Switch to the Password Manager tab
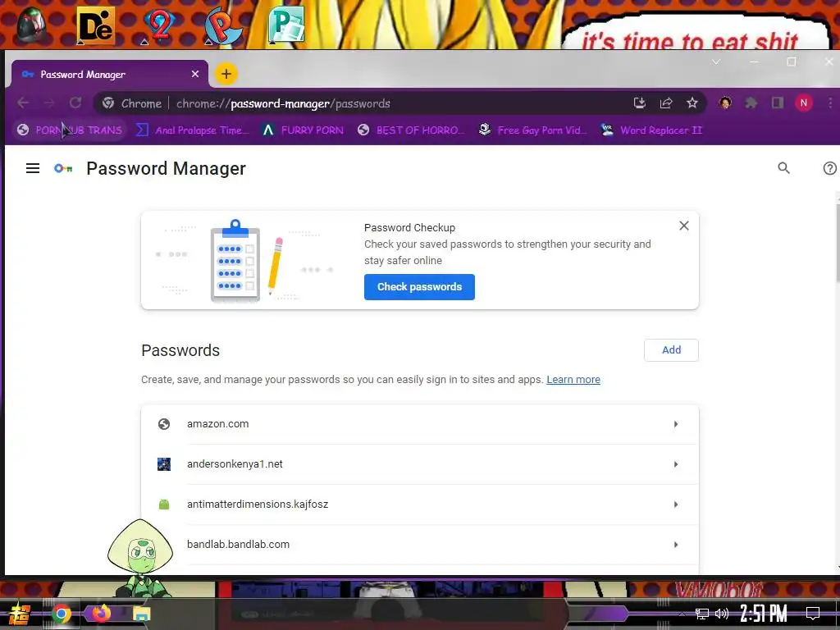Screen dimensions: 840x630 (110, 75)
